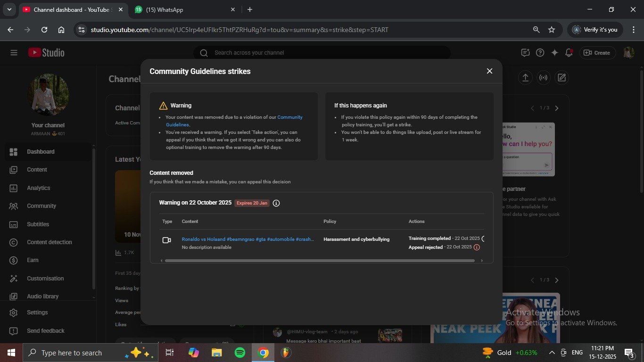This screenshot has height=362, width=644.
Task: Click the hamburger menu icon in Studio
Action: point(14,53)
